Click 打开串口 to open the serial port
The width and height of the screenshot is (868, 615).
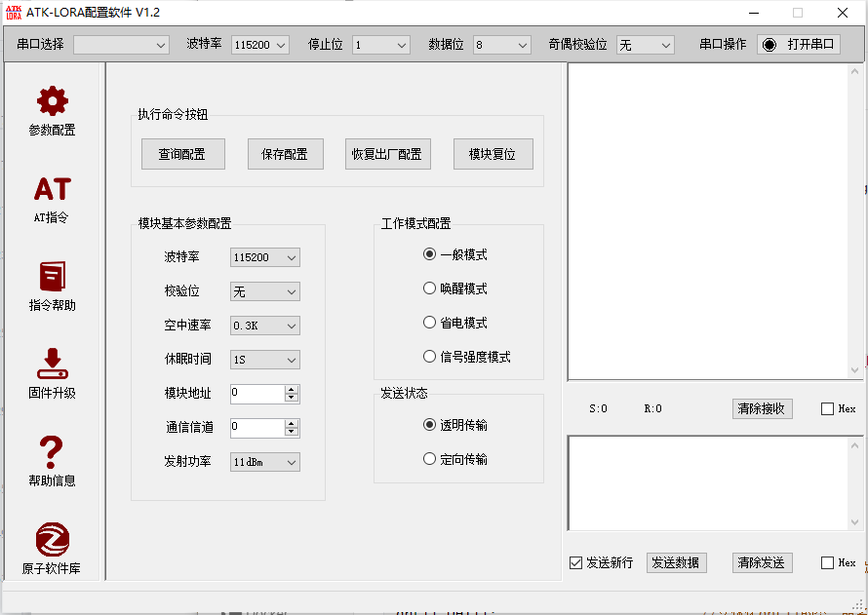tap(798, 43)
